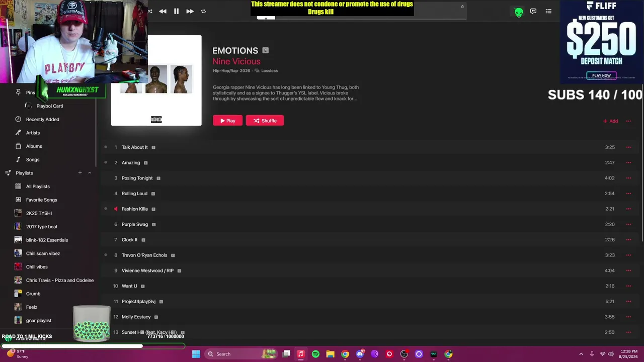Open more options for Posing Tonight
Image resolution: width=644 pixels, height=362 pixels.
pos(628,178)
